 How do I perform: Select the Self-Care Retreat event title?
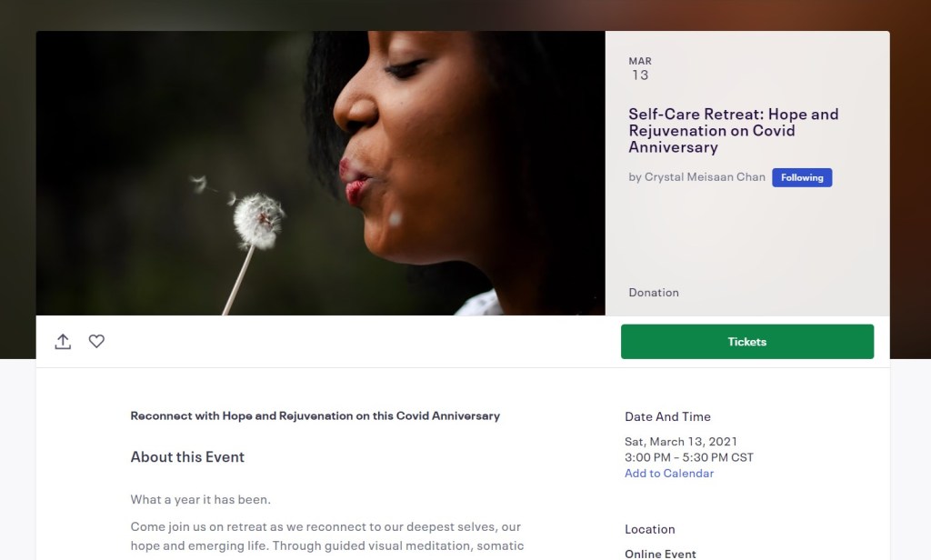[733, 130]
